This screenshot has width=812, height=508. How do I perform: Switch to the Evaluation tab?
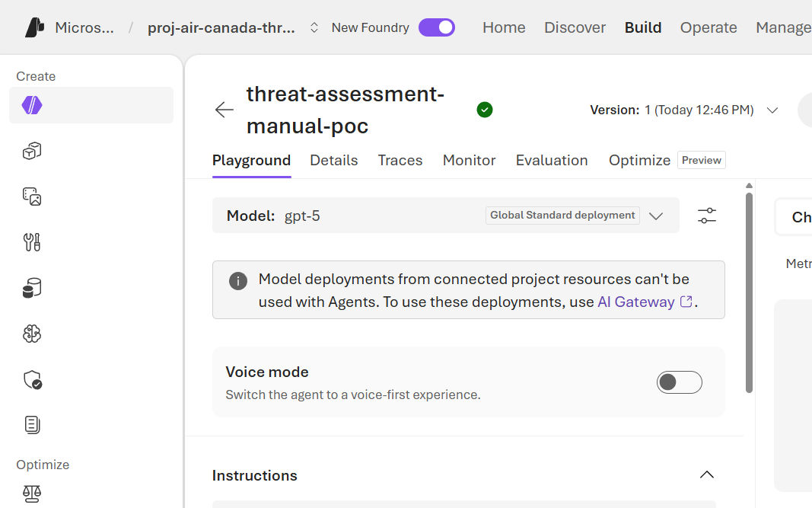pyautogui.click(x=552, y=160)
